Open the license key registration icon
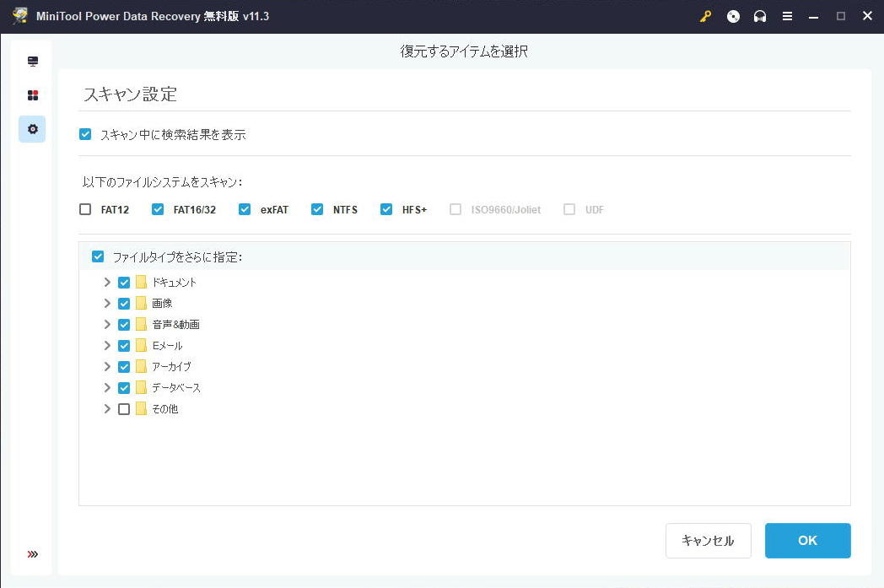The height and width of the screenshot is (588, 884). [x=705, y=16]
